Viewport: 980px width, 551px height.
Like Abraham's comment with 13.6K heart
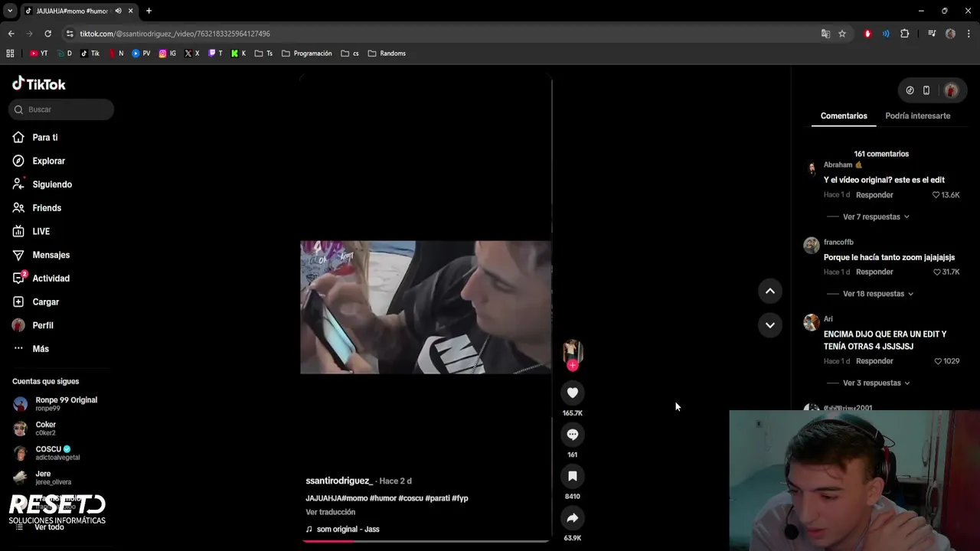pyautogui.click(x=936, y=195)
